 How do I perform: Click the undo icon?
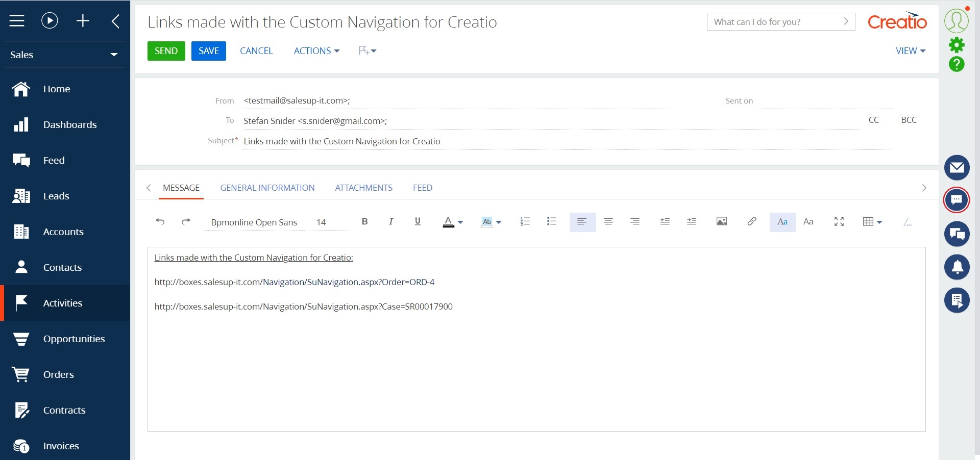click(160, 221)
